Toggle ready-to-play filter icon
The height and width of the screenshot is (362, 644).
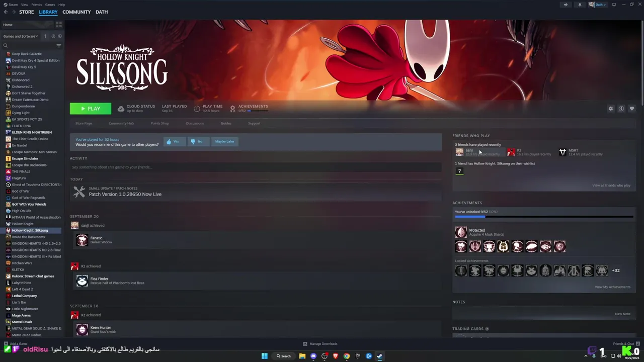(x=60, y=36)
